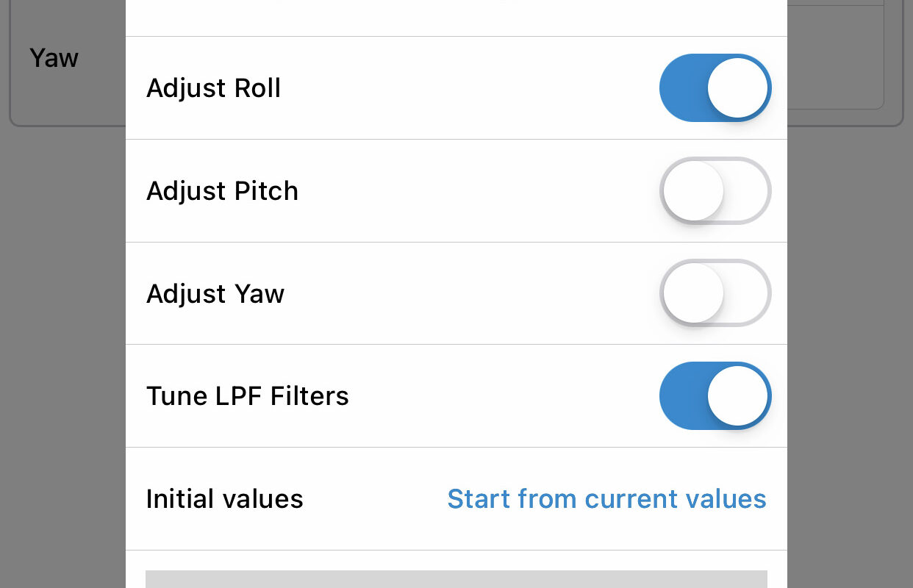
Task: Click the white knob of the Adjust Pitch switch
Action: (x=693, y=191)
